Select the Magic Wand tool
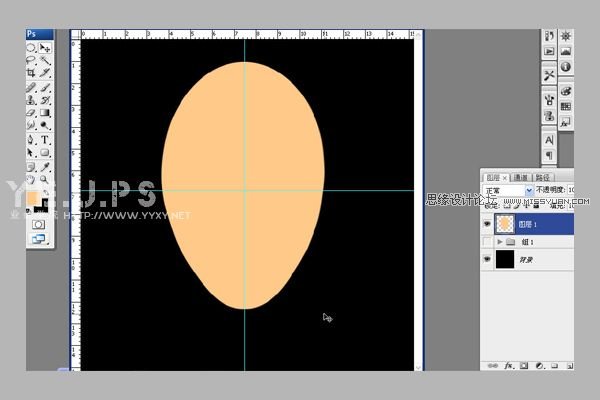This screenshot has width=600, height=400. point(46,60)
